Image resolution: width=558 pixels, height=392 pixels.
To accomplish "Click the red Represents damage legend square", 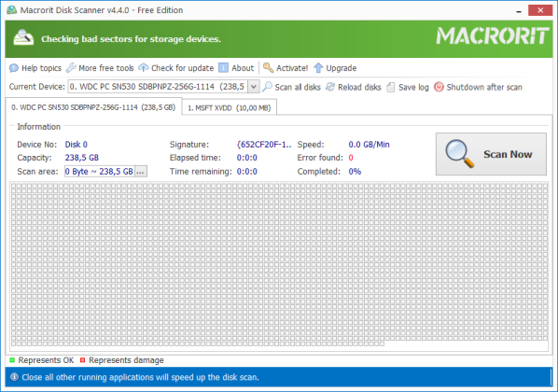I will (x=82, y=360).
